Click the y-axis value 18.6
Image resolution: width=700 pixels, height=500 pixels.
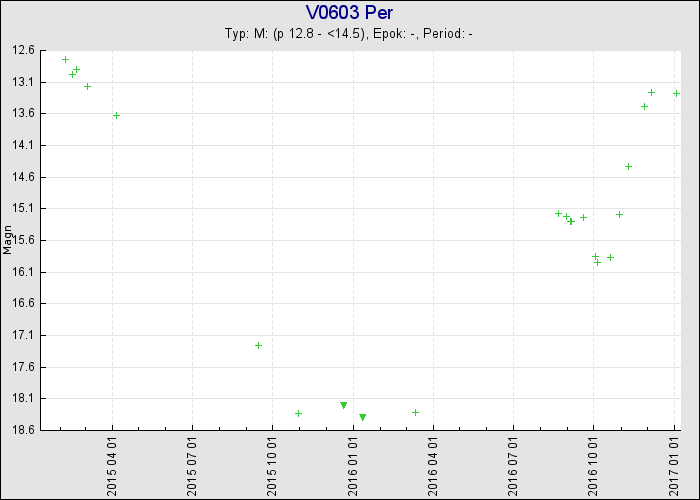pyautogui.click(x=23, y=430)
